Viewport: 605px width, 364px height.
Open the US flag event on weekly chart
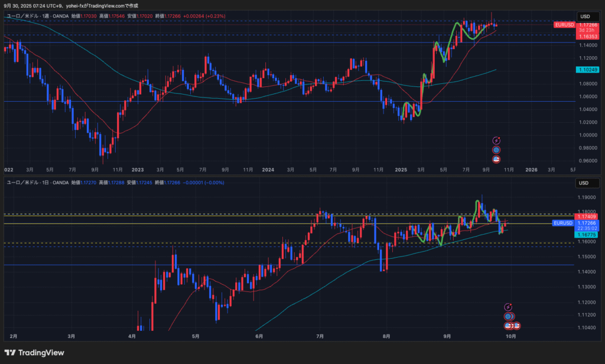coord(496,159)
